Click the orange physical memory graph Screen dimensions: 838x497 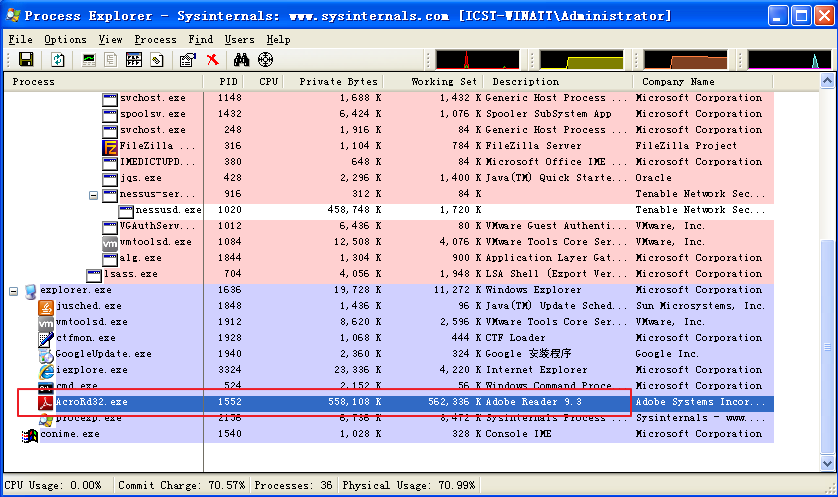pyautogui.click(x=686, y=60)
